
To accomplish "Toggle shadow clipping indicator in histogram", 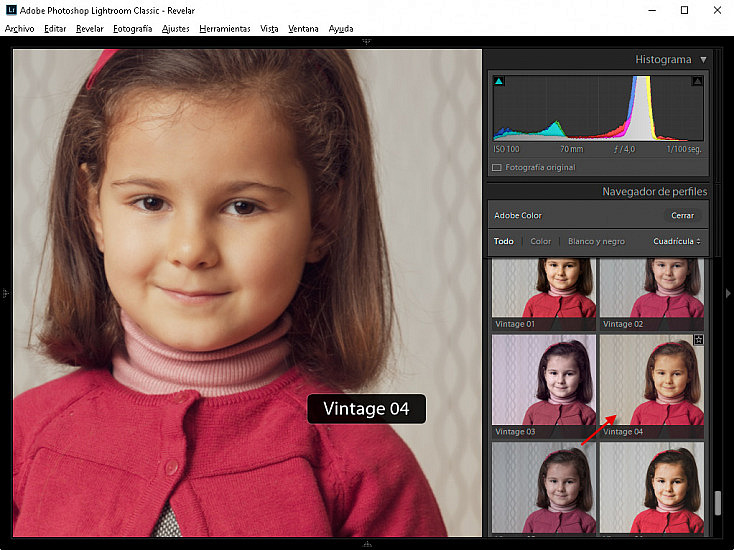I will [x=499, y=81].
